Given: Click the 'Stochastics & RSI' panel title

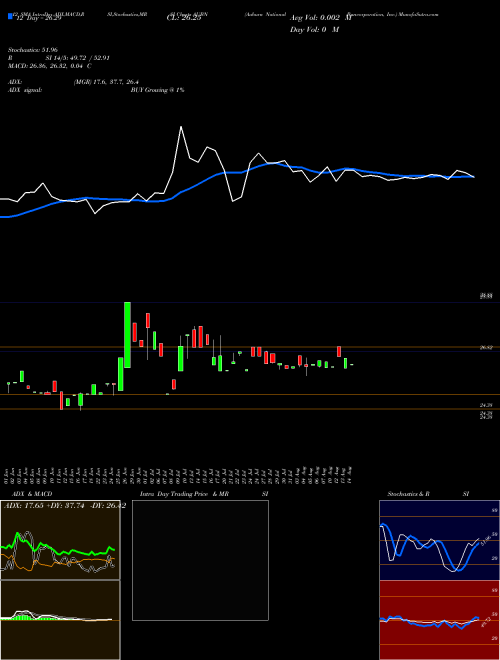Looking at the screenshot, I should point(428,494).
